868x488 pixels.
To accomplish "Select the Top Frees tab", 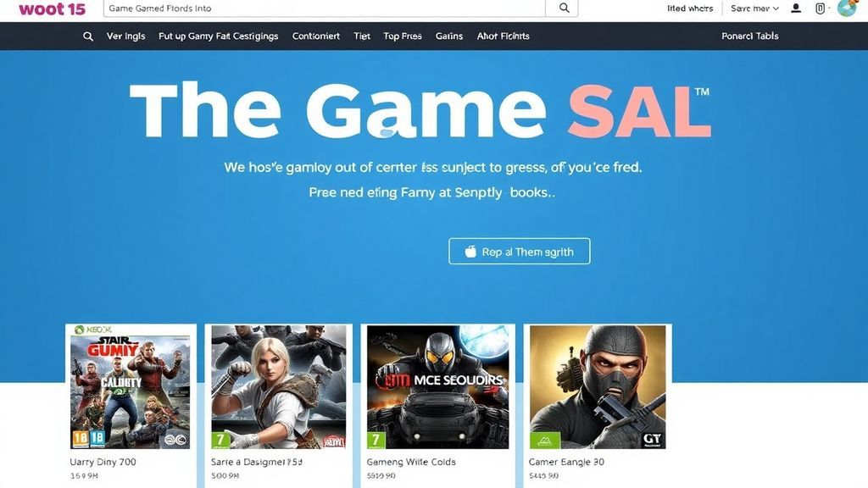I will (403, 36).
